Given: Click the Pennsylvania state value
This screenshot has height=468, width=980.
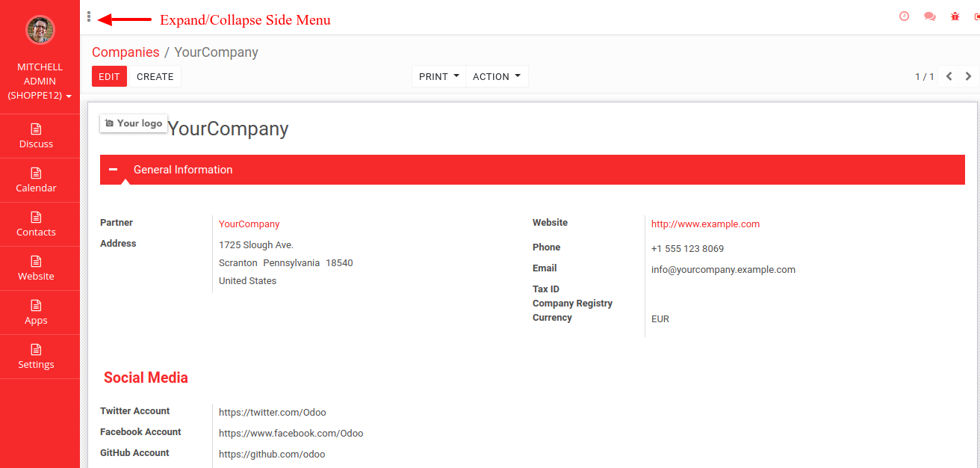Looking at the screenshot, I should tap(291, 263).
